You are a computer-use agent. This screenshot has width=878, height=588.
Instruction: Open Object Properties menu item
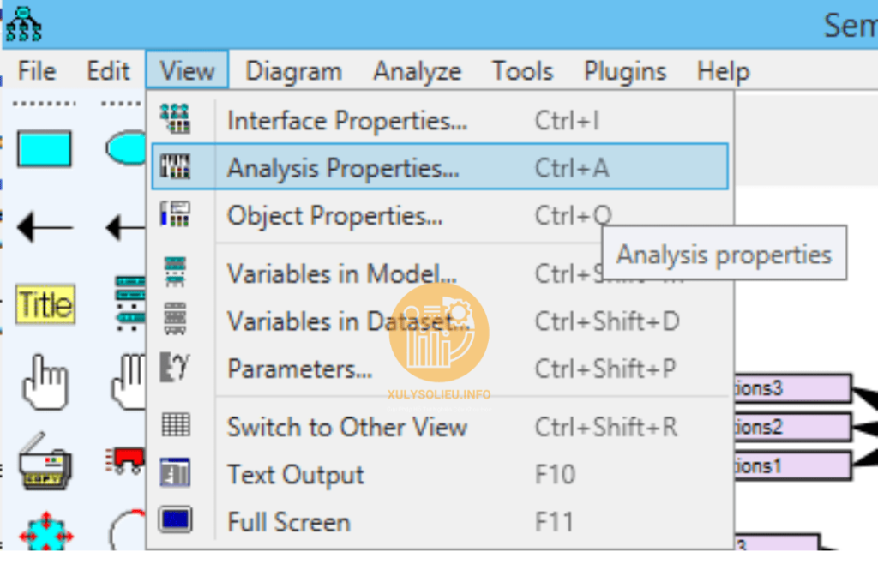(334, 215)
